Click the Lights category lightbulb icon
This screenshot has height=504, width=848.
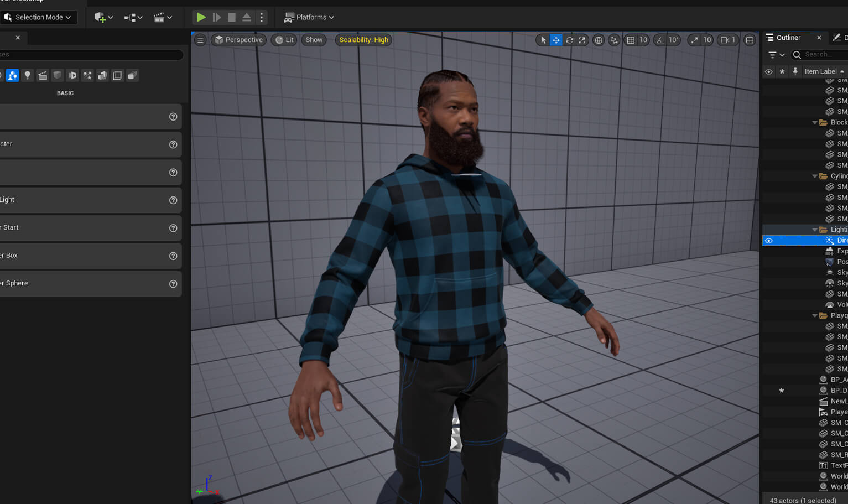tap(27, 76)
